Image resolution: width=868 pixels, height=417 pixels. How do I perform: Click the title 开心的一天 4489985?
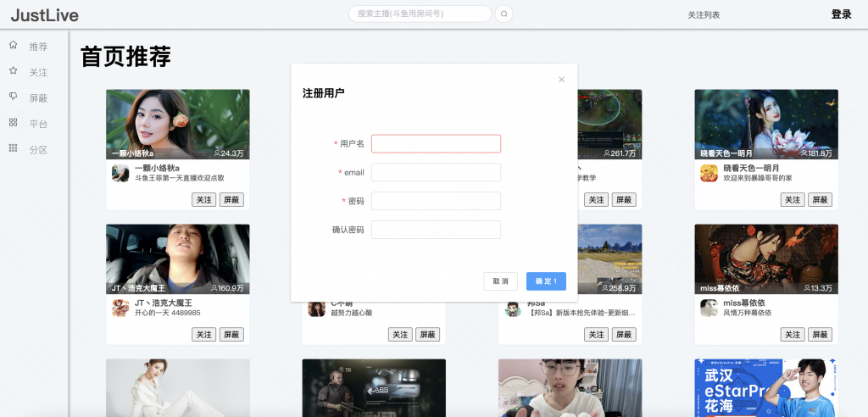pos(168,313)
